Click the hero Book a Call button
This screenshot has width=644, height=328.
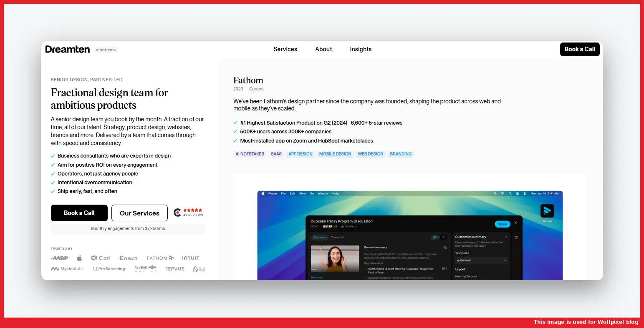point(79,213)
